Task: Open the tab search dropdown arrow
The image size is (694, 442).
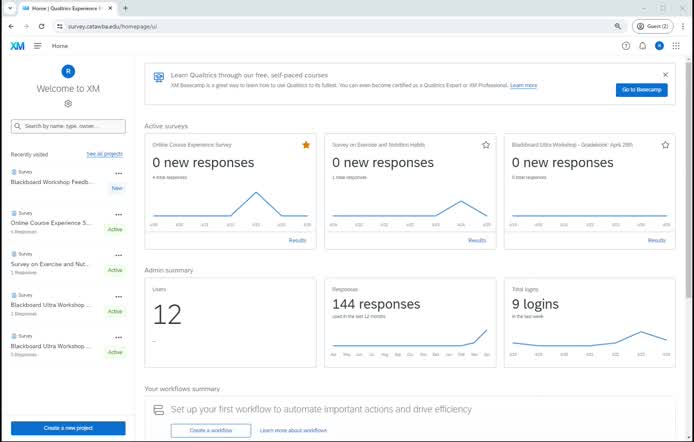Action: click(x=10, y=8)
